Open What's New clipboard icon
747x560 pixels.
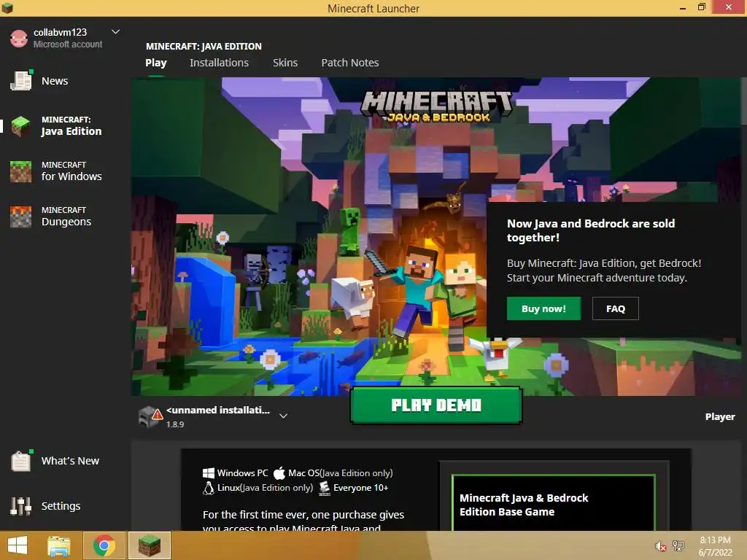21,461
